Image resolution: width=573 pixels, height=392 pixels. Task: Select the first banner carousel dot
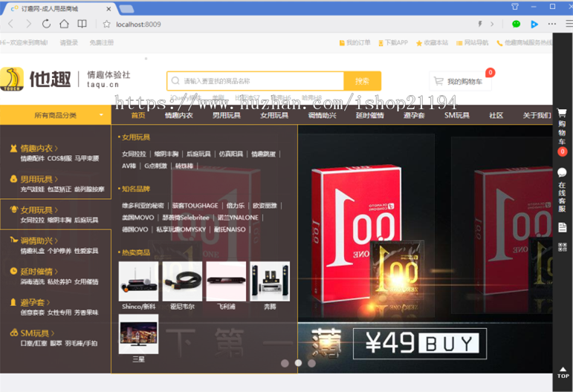[285, 363]
